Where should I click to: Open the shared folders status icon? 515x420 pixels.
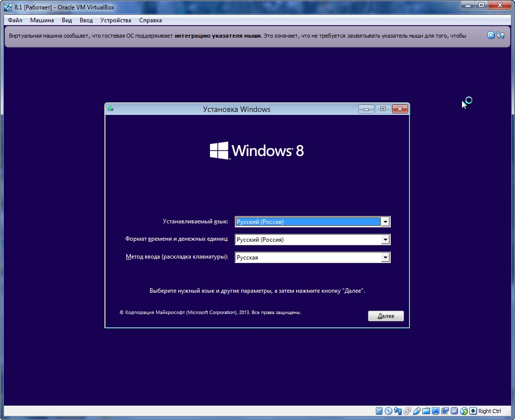pos(426,411)
